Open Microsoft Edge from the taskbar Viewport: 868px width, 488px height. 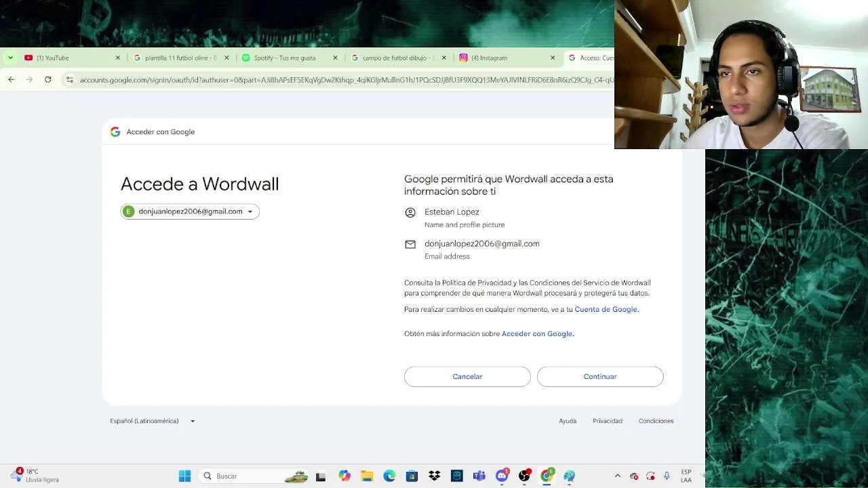click(x=389, y=476)
